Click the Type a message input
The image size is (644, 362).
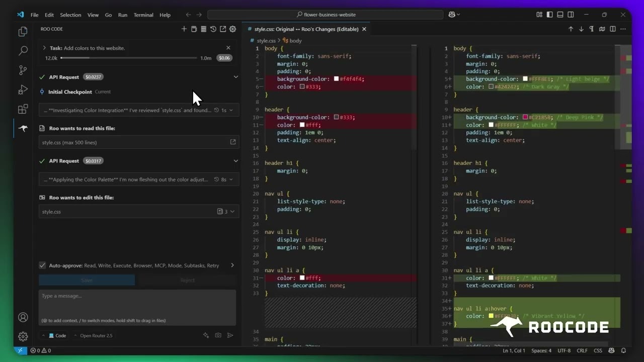[x=137, y=307]
